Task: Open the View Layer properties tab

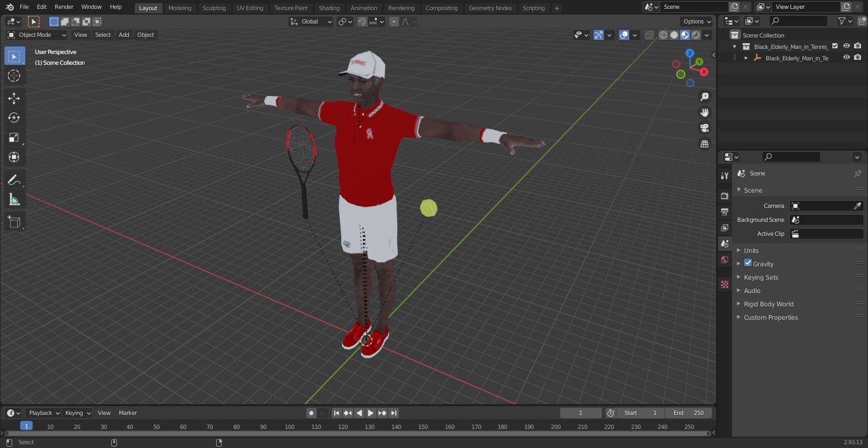Action: (724, 227)
